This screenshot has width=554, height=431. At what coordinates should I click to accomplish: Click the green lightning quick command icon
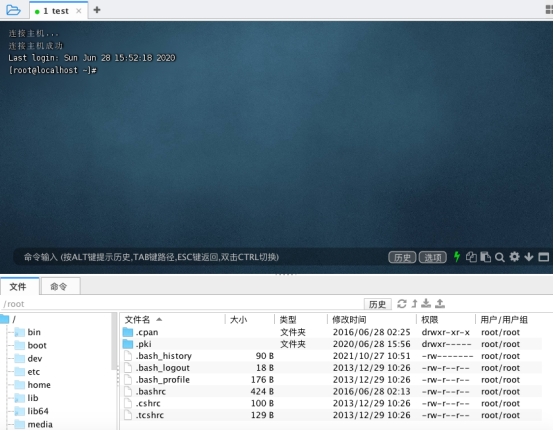click(x=457, y=257)
